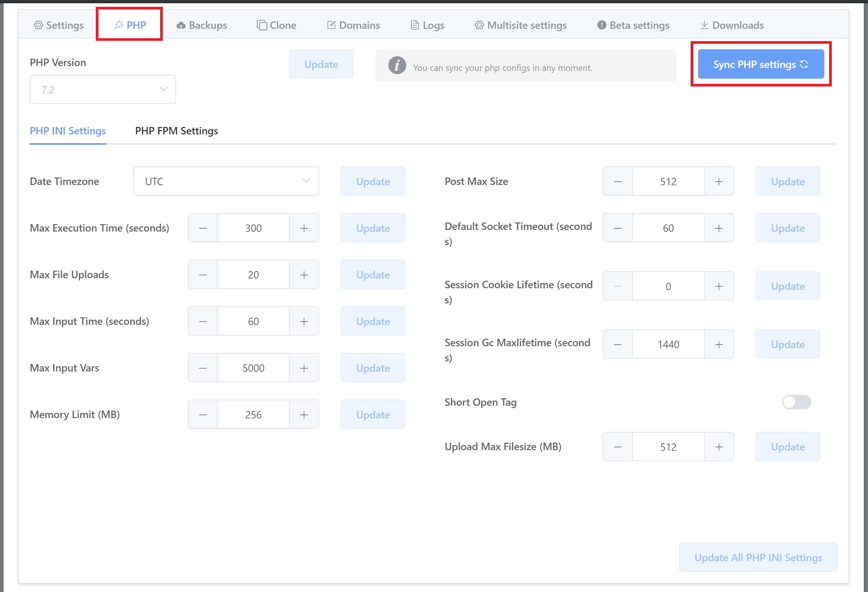Click Update for Session Cookie Lifetime

788,286
